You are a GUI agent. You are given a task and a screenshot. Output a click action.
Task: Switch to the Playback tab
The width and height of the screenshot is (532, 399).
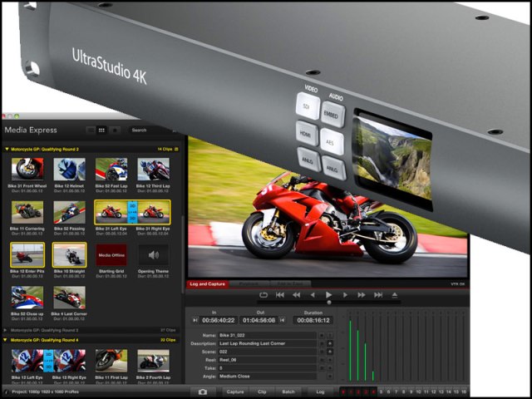pos(249,284)
